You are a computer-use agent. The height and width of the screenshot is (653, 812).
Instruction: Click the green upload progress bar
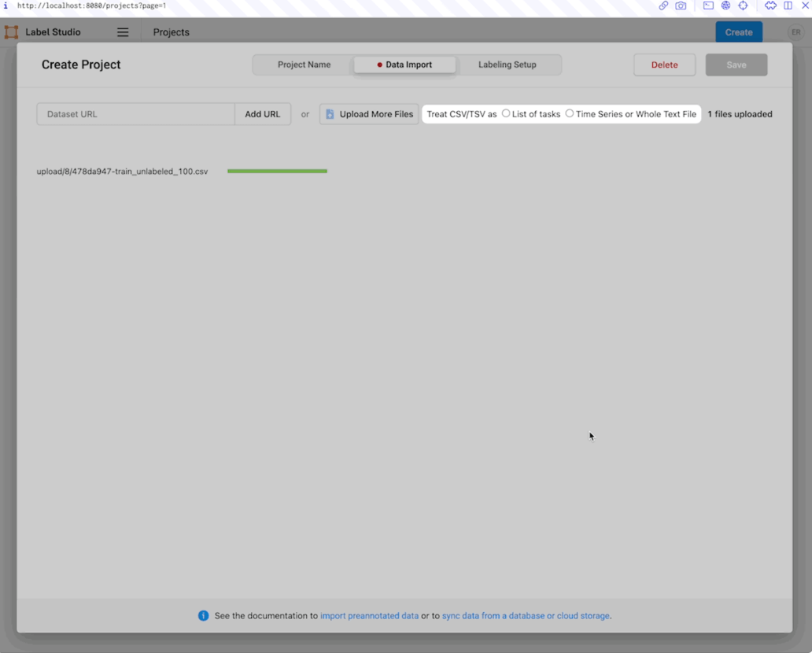coord(277,171)
